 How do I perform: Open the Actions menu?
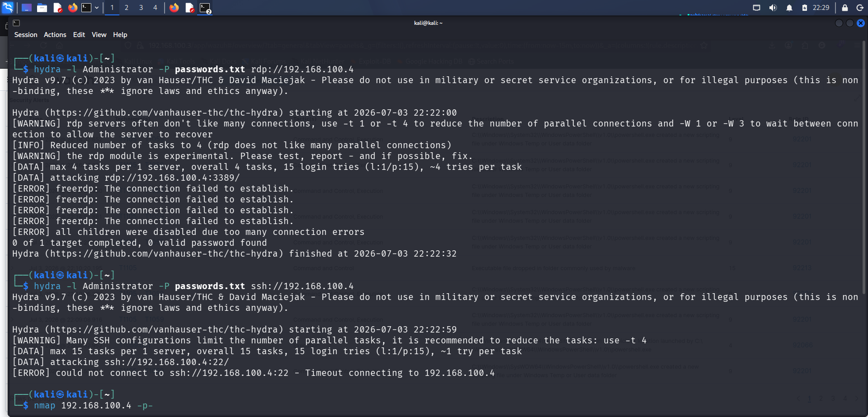(x=55, y=35)
